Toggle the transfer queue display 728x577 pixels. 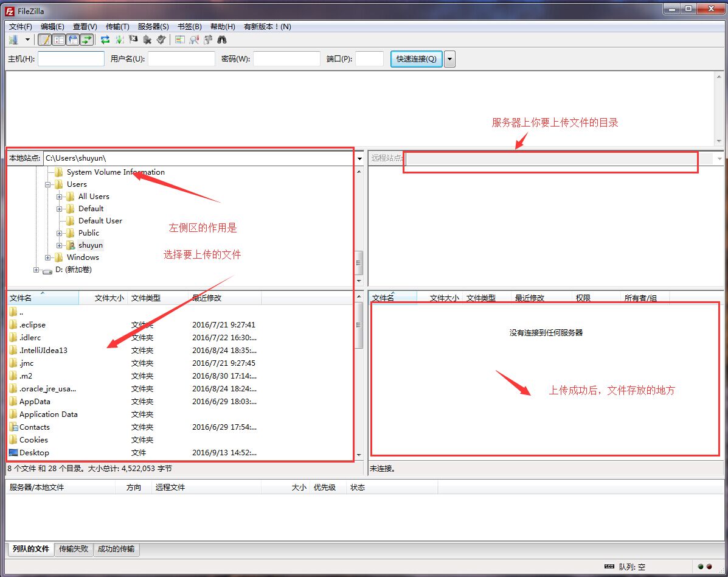pyautogui.click(x=87, y=40)
